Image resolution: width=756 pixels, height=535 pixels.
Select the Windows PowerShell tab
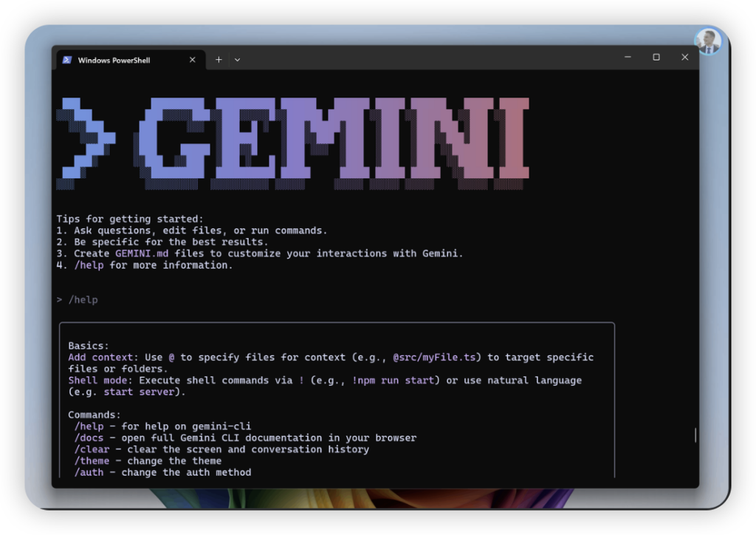pos(131,60)
